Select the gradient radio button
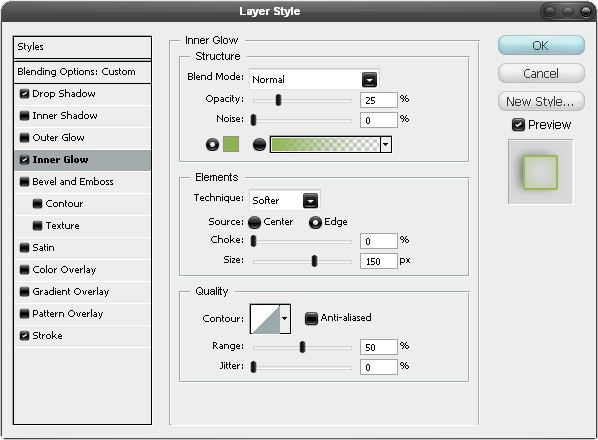Viewport: 598px width, 440px height. tap(259, 145)
